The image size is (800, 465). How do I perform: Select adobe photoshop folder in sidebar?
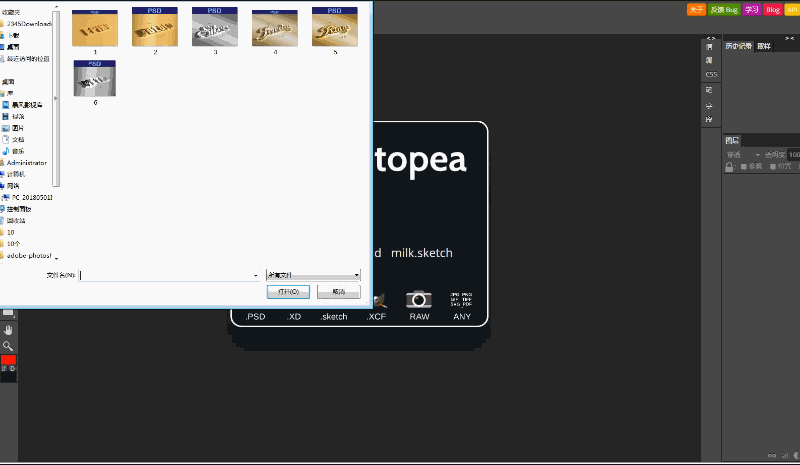pyautogui.click(x=27, y=256)
